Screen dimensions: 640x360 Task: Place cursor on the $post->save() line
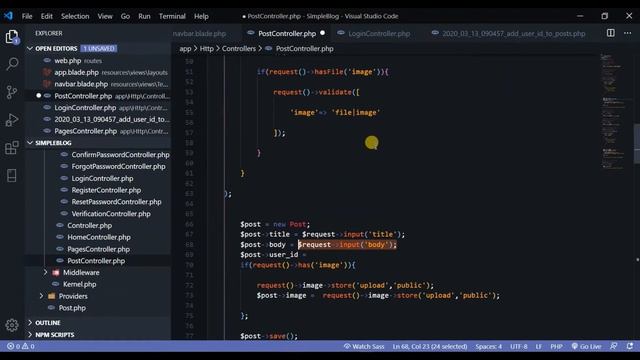(269, 336)
